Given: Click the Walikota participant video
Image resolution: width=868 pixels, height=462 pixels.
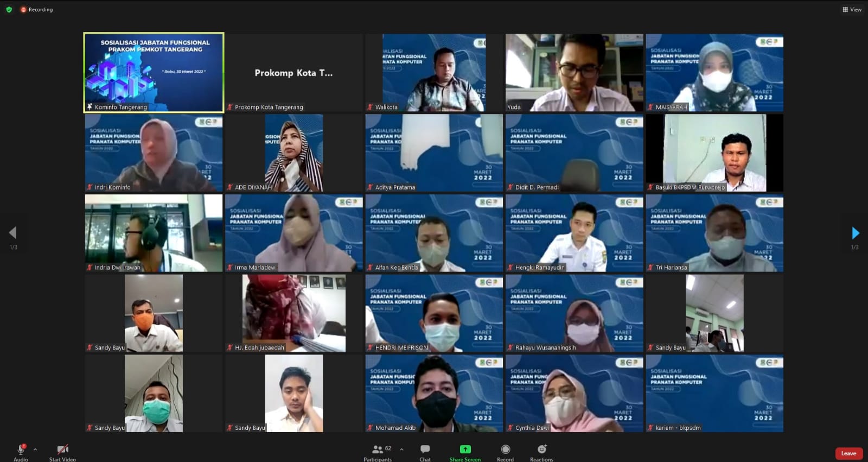Looking at the screenshot, I should pos(434,72).
